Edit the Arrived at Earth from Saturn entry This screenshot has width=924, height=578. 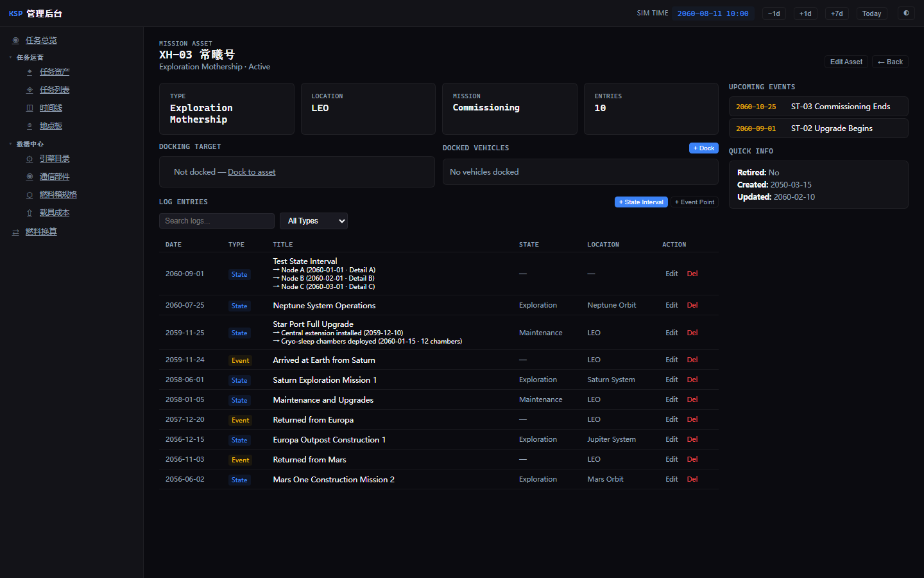672,360
